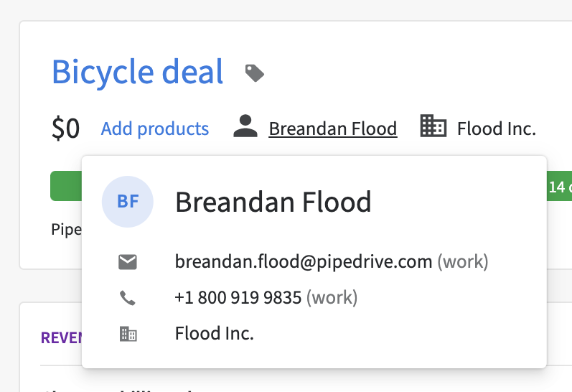Screen dimensions: 572x392
Task: Click the building icon in contact popover
Action: coord(128,334)
